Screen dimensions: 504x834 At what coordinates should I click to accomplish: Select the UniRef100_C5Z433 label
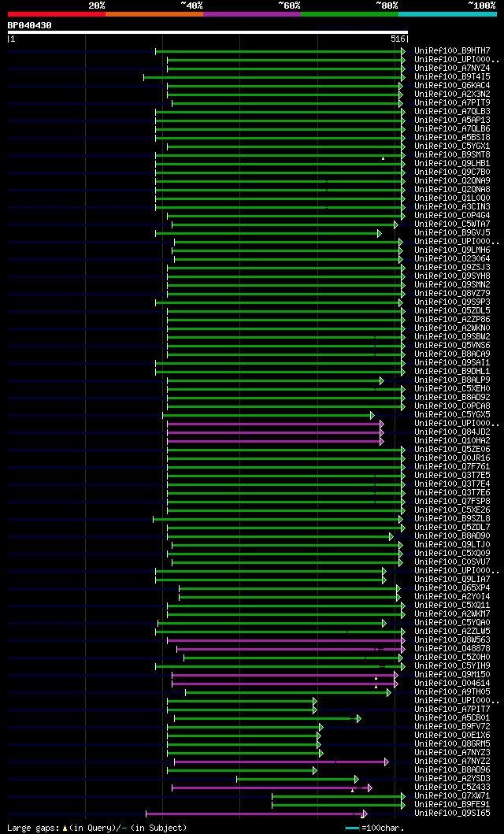point(453,788)
